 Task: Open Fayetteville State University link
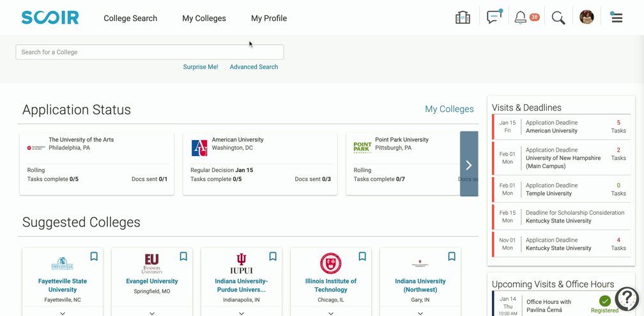point(63,285)
